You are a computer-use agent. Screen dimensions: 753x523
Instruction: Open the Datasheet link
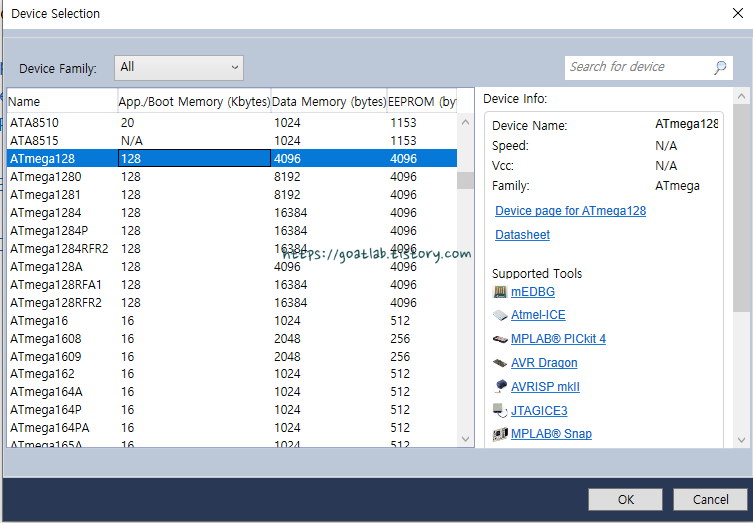coord(522,234)
